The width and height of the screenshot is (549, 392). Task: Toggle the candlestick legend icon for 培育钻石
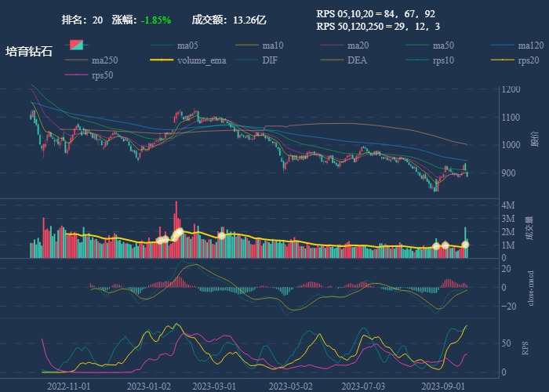pos(76,45)
